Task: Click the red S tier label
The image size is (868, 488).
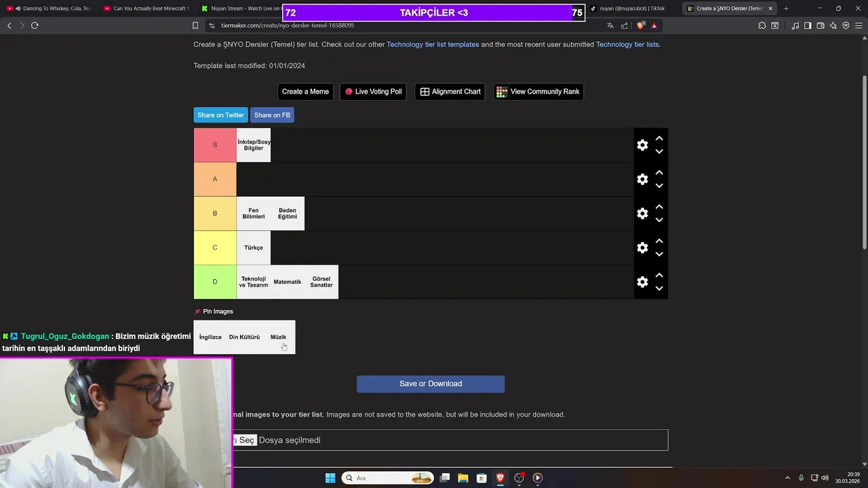Action: click(215, 145)
